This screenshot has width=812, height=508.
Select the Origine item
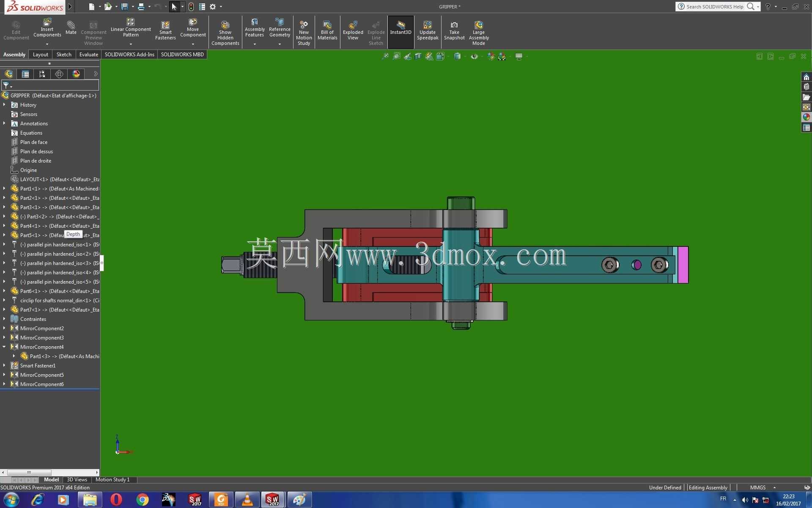pyautogui.click(x=28, y=170)
